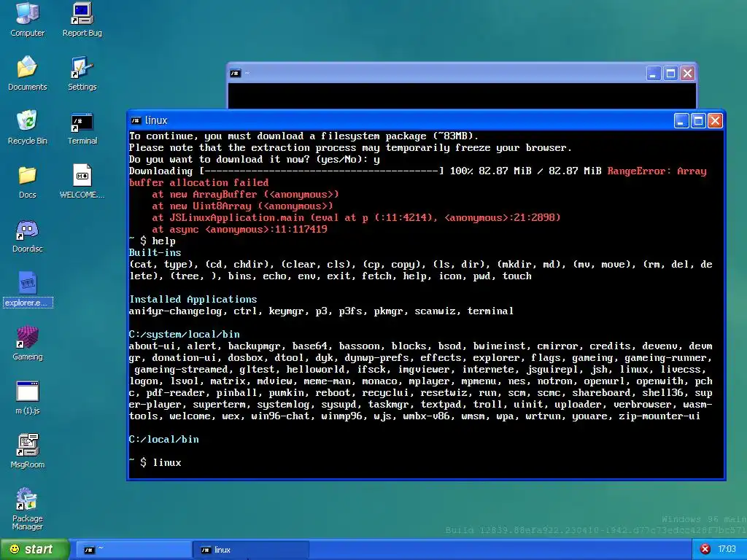Click the 'C:/local/bin' path heading

click(164, 440)
